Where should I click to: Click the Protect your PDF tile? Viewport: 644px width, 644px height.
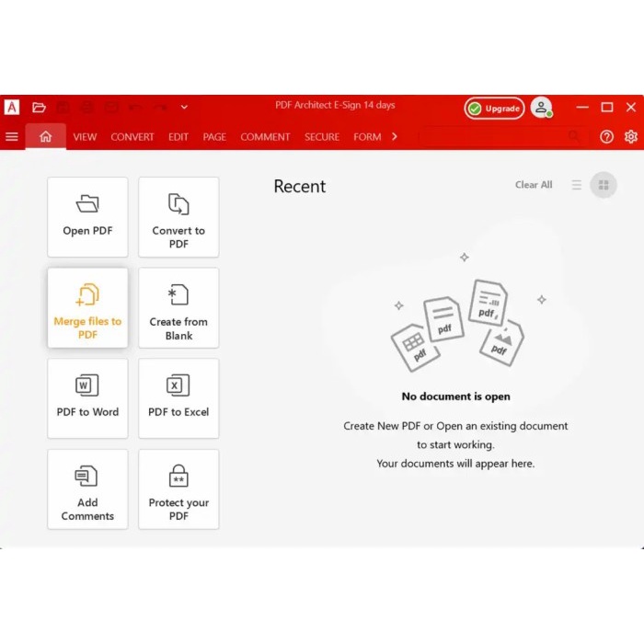click(178, 489)
